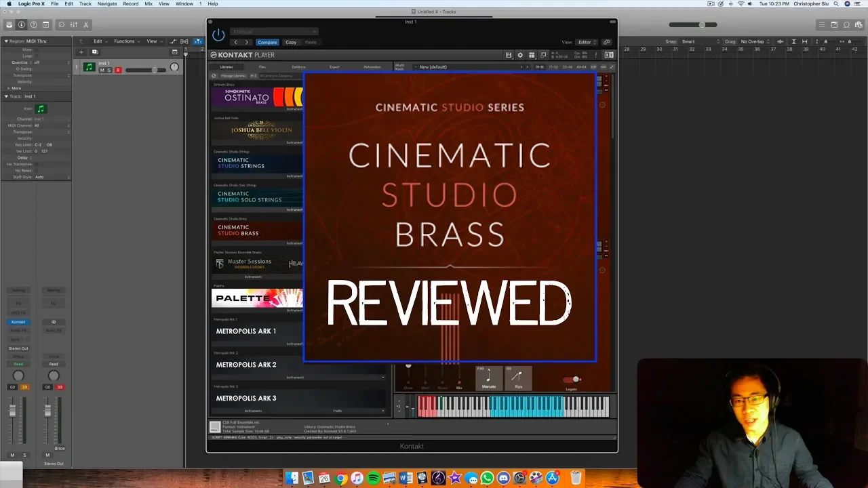Toggle the Inspector info button
Screen dimensions: 868x488
point(22,25)
